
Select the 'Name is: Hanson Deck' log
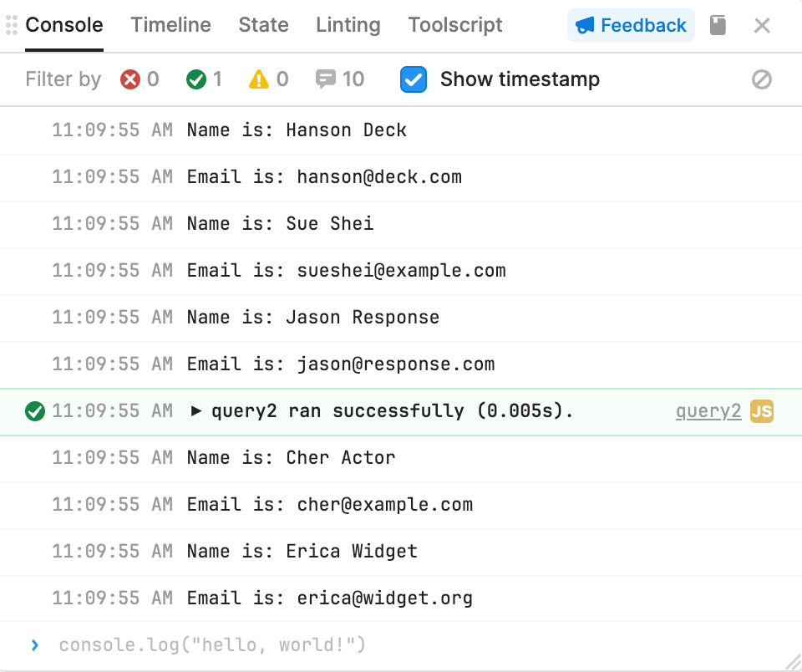coord(401,130)
